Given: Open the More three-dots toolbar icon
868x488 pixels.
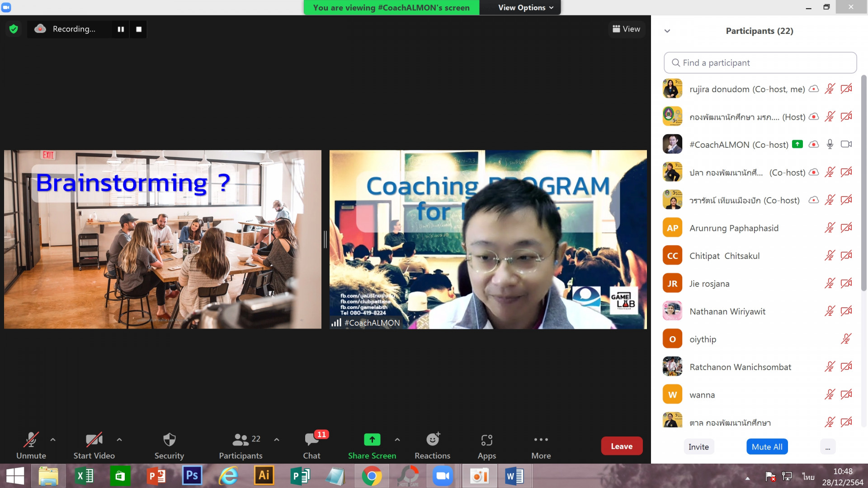Looking at the screenshot, I should 541,440.
